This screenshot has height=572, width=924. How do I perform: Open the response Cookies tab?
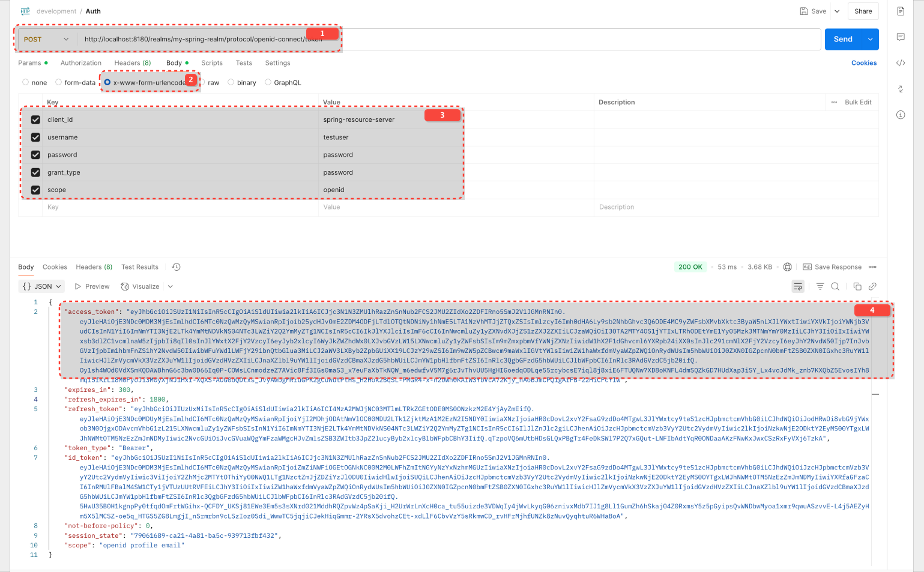point(55,266)
